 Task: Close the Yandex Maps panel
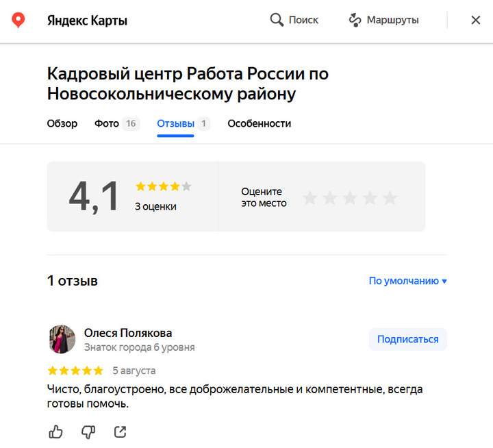(x=476, y=21)
